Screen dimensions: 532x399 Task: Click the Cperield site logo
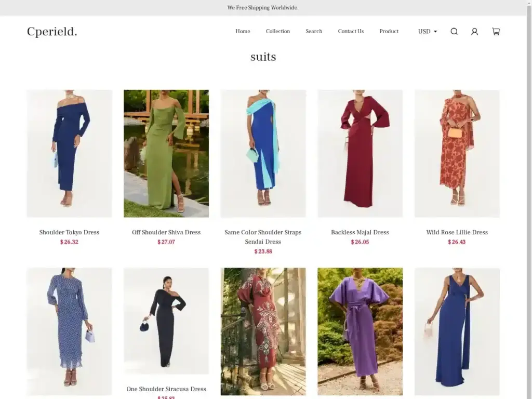pos(51,31)
